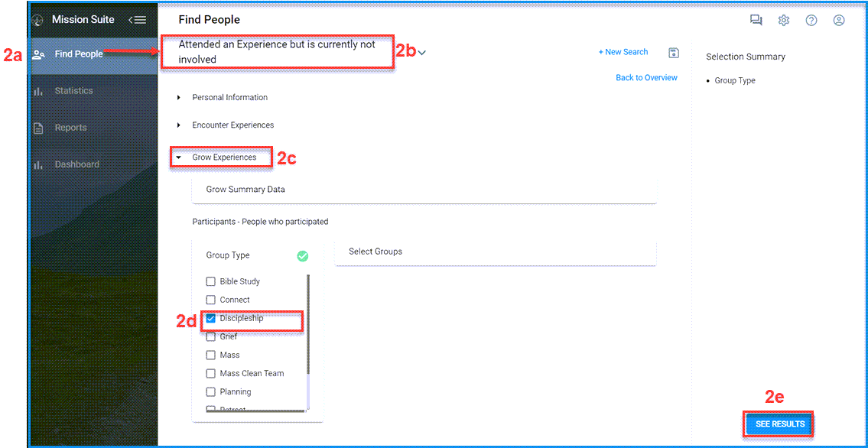Open the settings gear icon
The image size is (868, 448).
pos(783,21)
